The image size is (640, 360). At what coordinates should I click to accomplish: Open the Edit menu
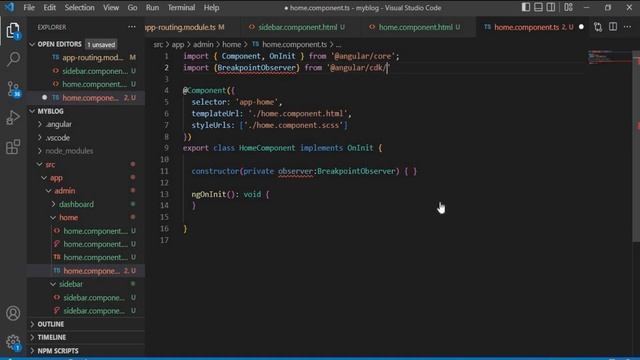coord(49,7)
